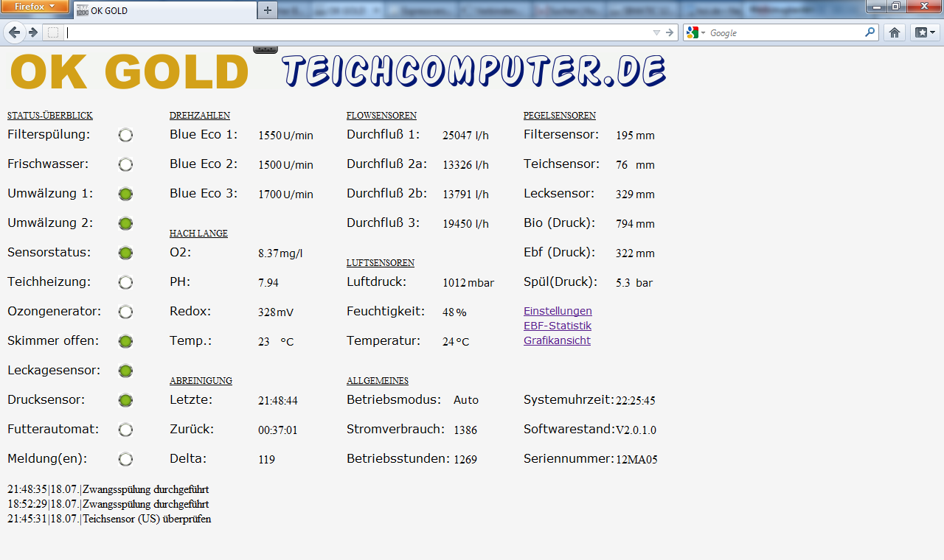The width and height of the screenshot is (944, 560).
Task: Expand the address bar history dropdown
Action: 656,32
